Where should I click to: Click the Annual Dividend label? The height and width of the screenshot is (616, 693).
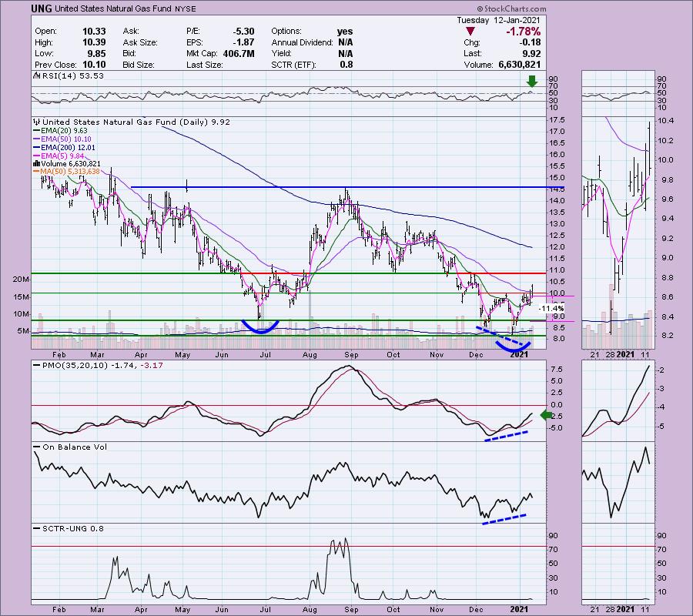coord(303,42)
